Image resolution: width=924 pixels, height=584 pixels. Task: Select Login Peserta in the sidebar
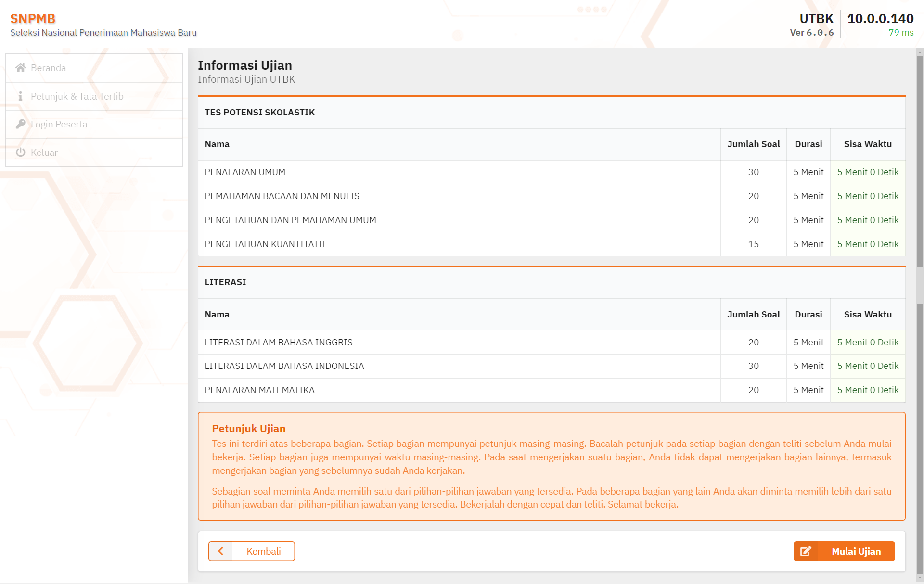(x=94, y=124)
